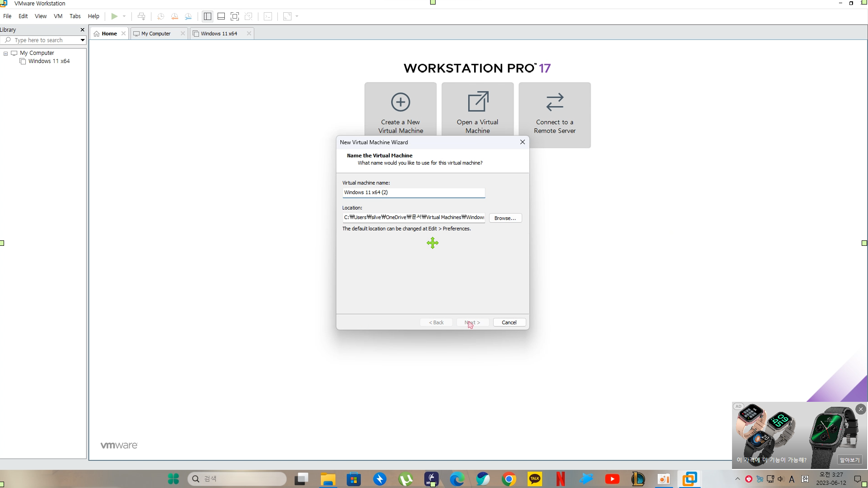868x488 pixels.
Task: Click the 알아보기 button on the ad
Action: (850, 460)
